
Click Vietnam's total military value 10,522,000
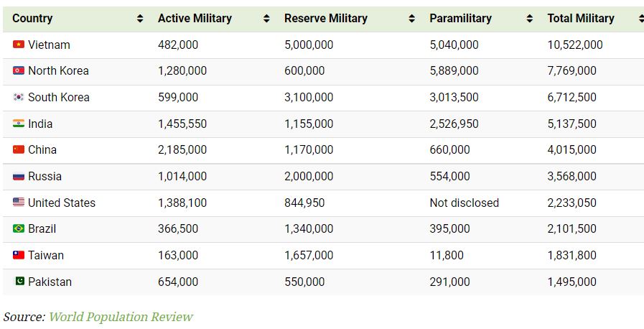point(575,45)
